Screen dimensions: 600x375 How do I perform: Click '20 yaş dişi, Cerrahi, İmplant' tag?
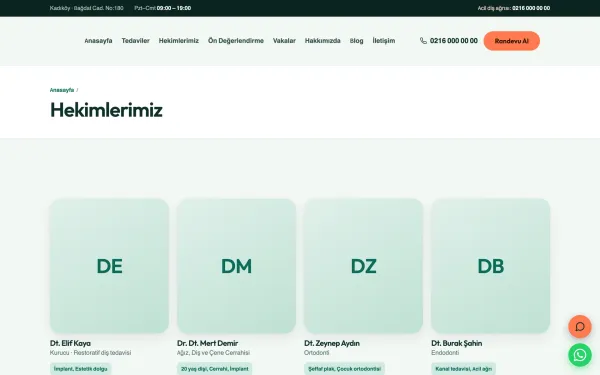coord(214,369)
